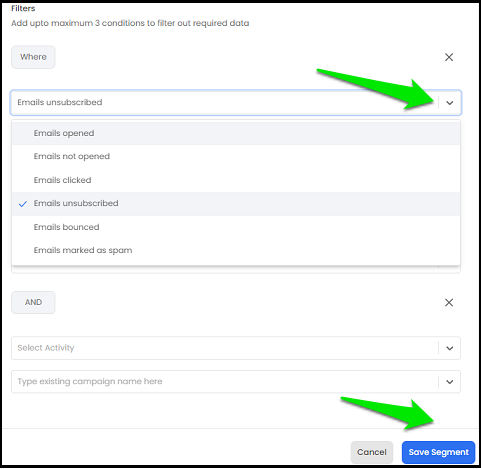Click the Where condition label
Viewport: 481px width, 469px height.
tap(33, 57)
